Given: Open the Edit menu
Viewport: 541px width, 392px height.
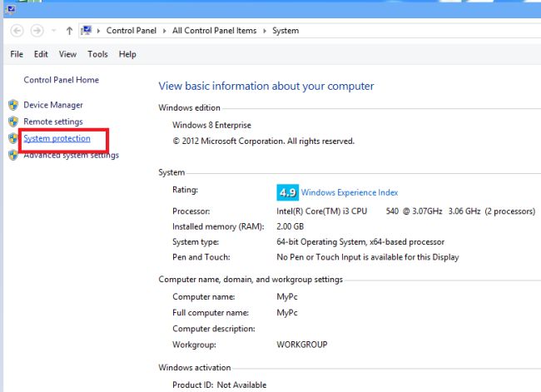Looking at the screenshot, I should (x=41, y=54).
